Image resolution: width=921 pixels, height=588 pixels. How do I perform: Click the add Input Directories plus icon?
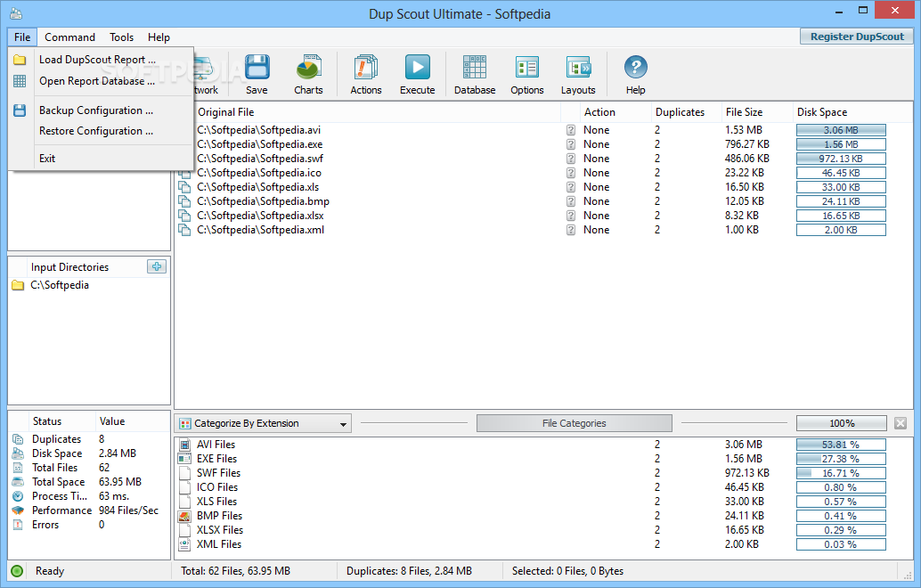click(x=157, y=266)
